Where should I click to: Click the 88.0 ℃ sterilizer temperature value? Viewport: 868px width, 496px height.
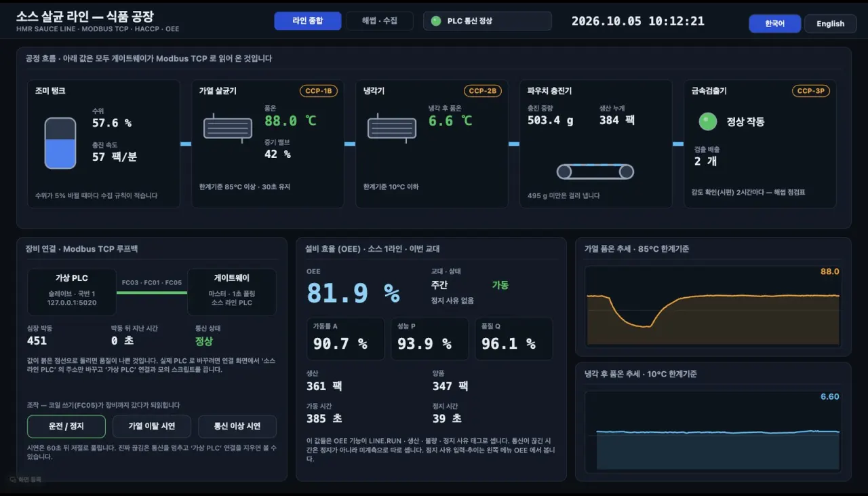coord(290,121)
